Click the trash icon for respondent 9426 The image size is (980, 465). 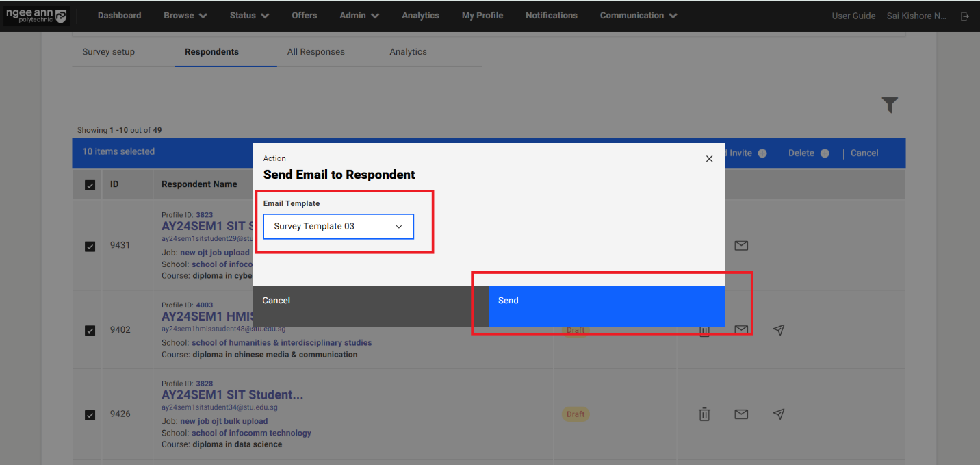point(704,414)
